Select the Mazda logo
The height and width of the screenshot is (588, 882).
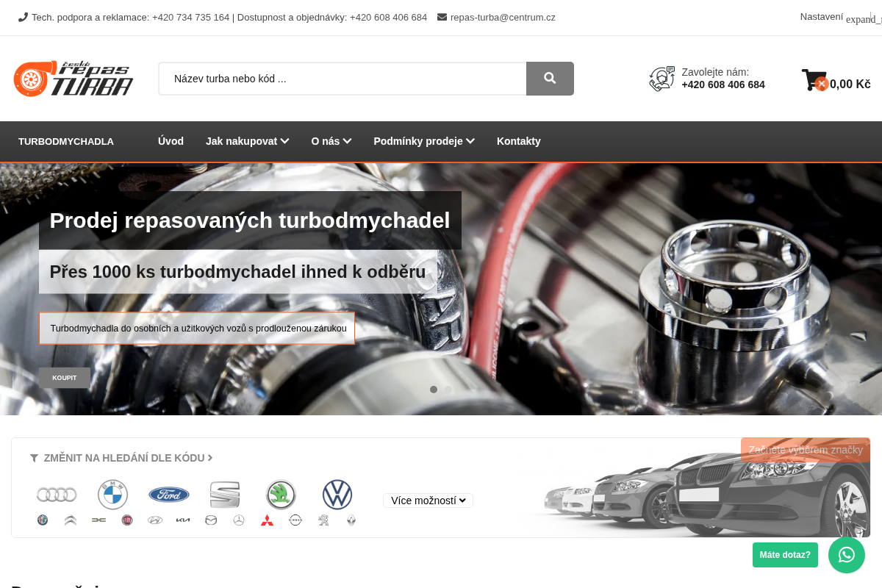(211, 520)
